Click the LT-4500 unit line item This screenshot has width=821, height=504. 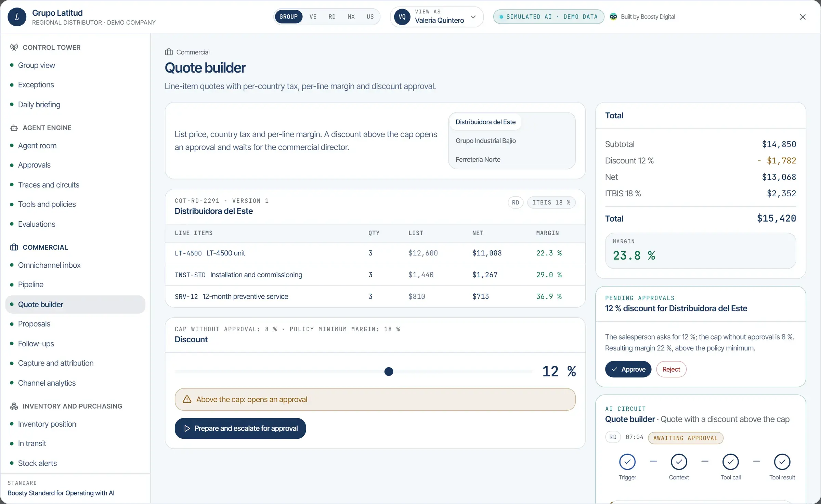375,253
